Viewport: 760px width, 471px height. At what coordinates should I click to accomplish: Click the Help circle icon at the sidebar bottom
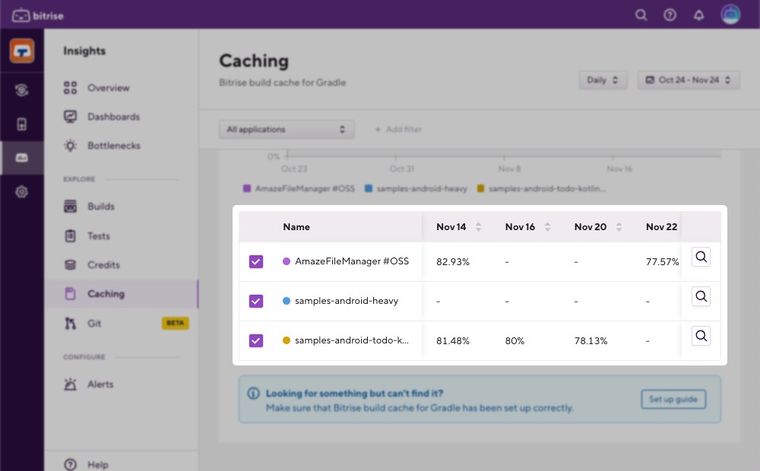coord(70,465)
